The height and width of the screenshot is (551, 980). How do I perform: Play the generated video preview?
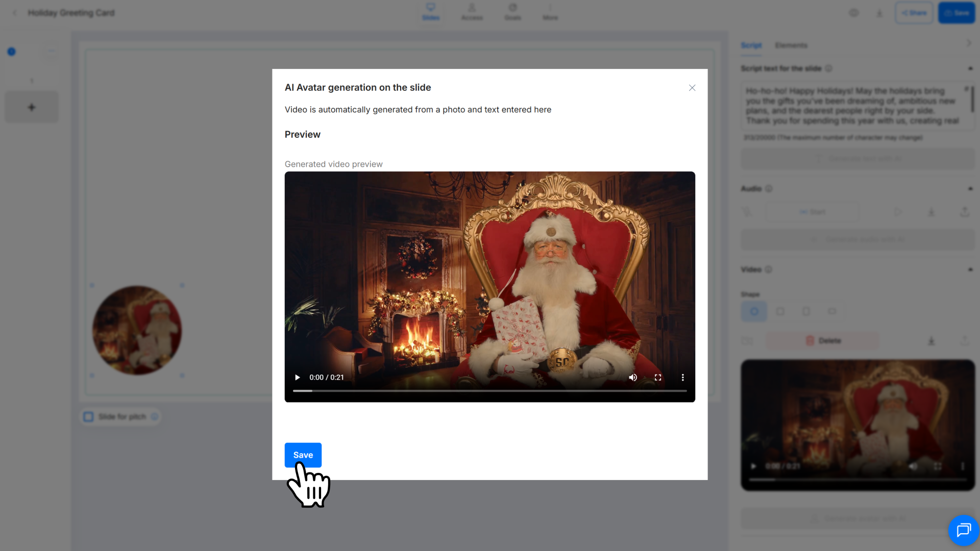297,378
